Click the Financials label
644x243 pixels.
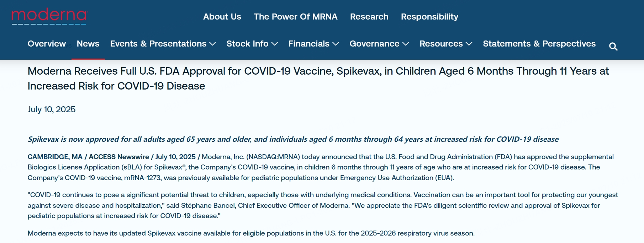pyautogui.click(x=309, y=44)
